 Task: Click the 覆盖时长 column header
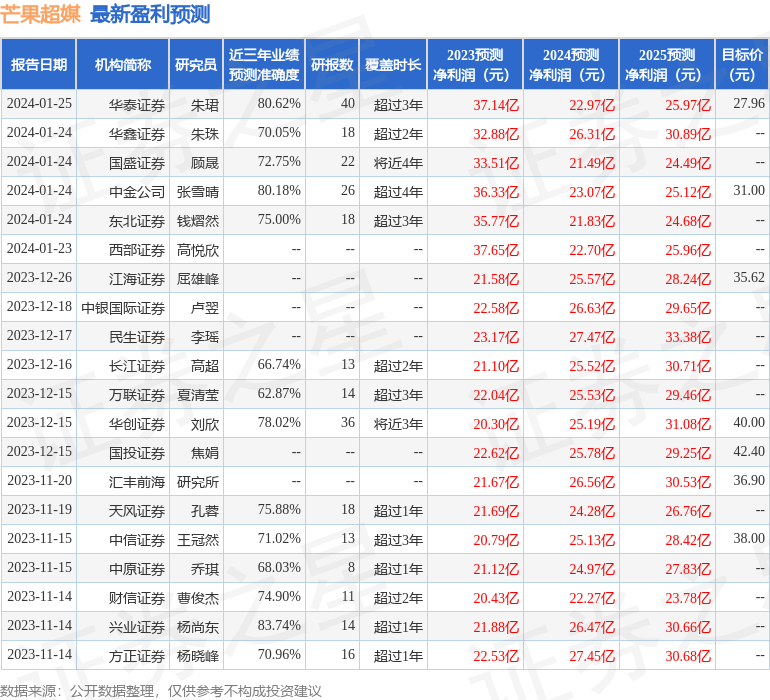pyautogui.click(x=393, y=65)
